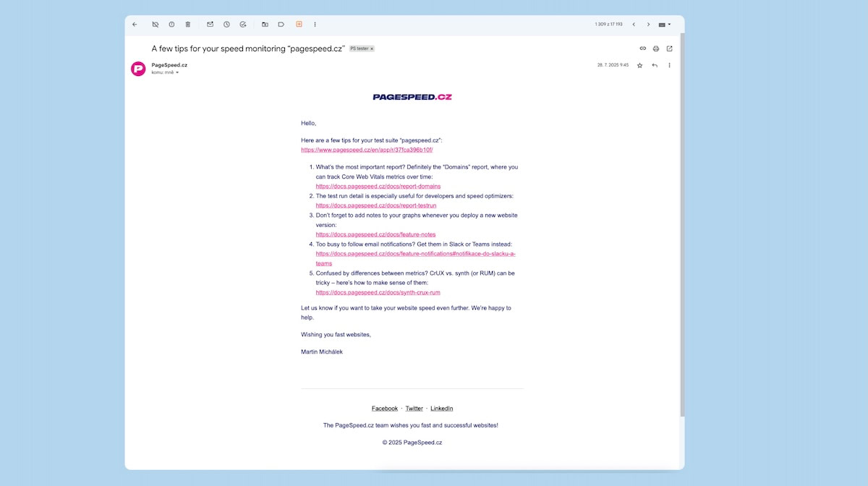868x486 pixels.
Task: Go back to the inbox list
Action: 135,25
